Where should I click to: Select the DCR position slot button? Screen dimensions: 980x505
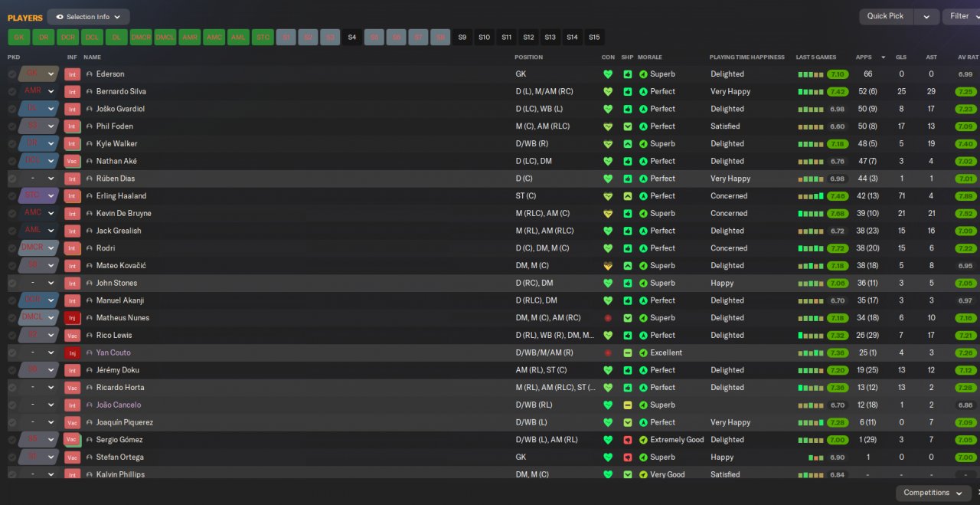point(68,37)
